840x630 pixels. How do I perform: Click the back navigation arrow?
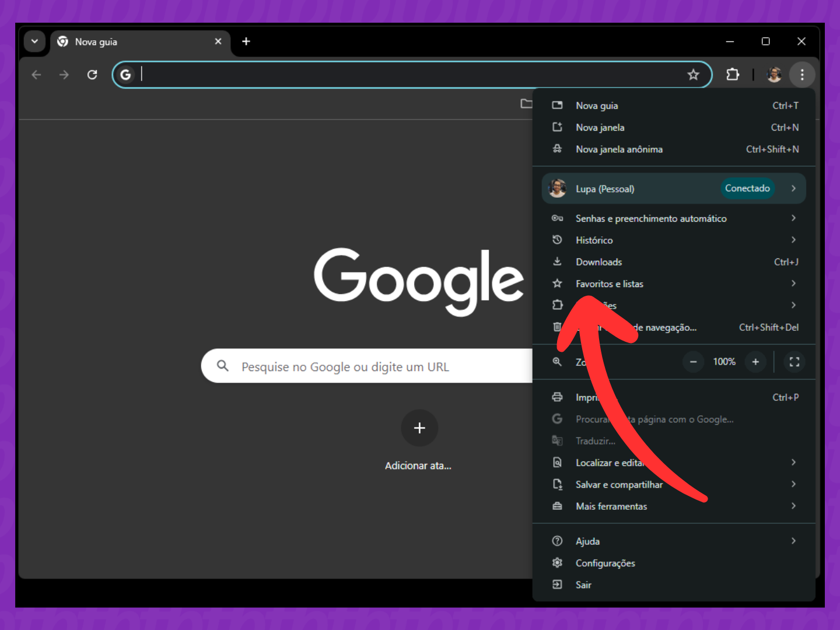tap(36, 75)
